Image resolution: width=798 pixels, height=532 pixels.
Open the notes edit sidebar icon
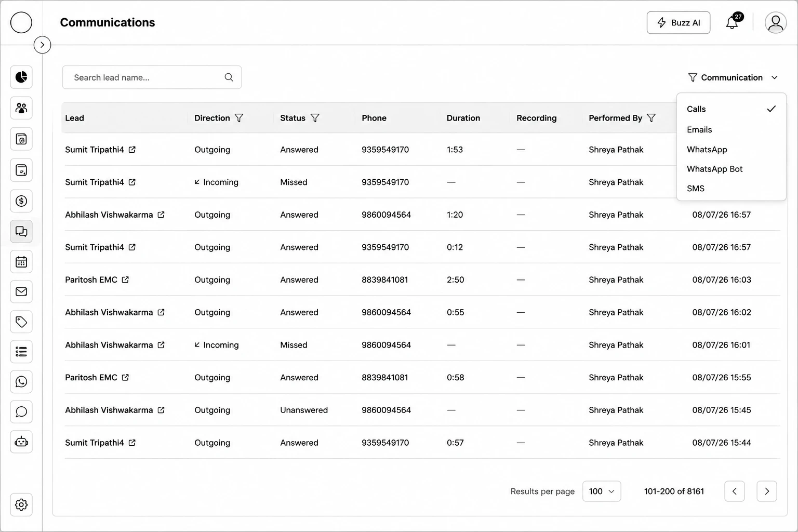click(21, 170)
